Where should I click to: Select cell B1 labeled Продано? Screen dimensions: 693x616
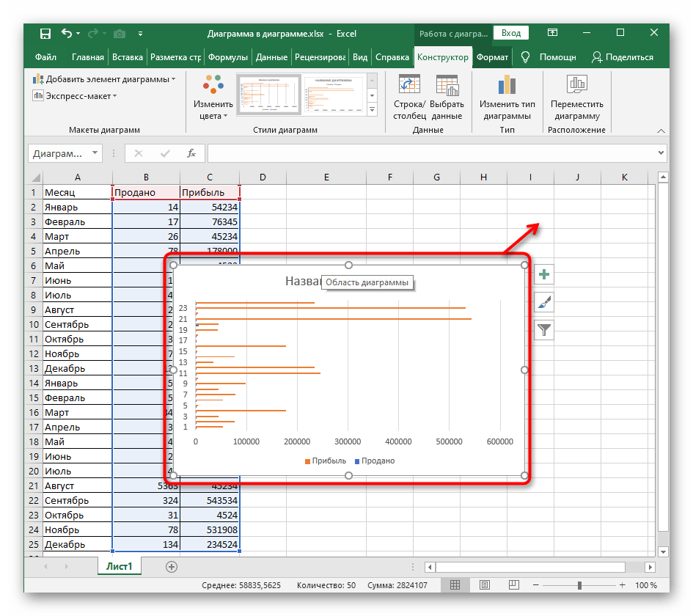146,192
